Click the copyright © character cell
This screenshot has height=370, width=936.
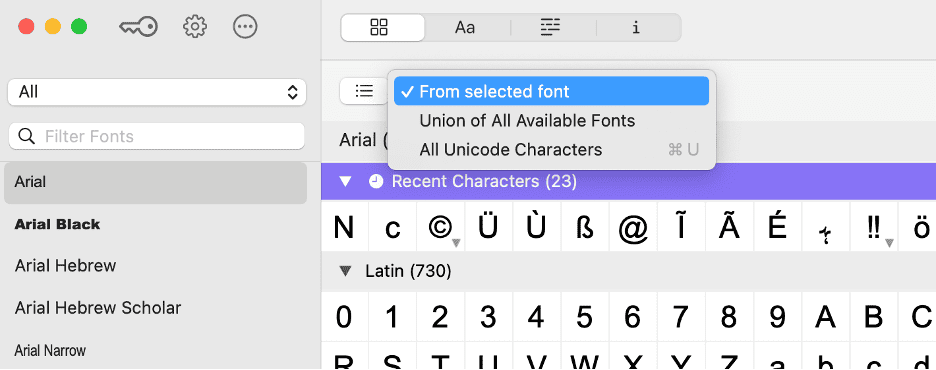[x=441, y=226]
